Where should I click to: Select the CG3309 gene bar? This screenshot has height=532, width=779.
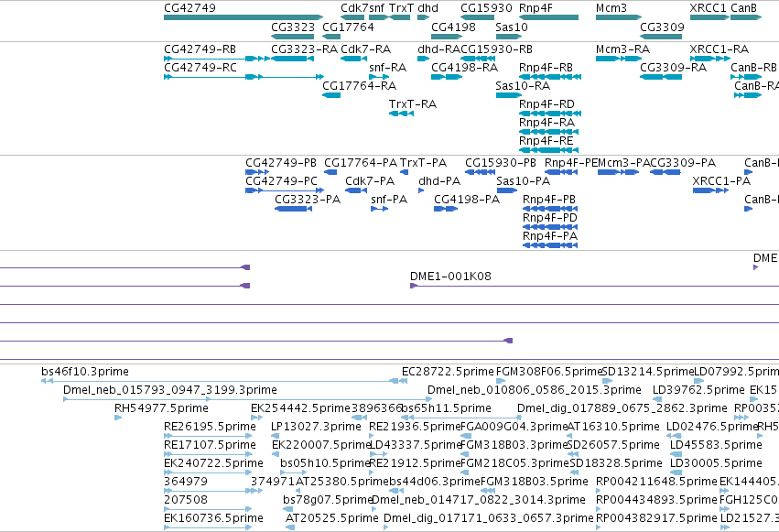coord(661,37)
